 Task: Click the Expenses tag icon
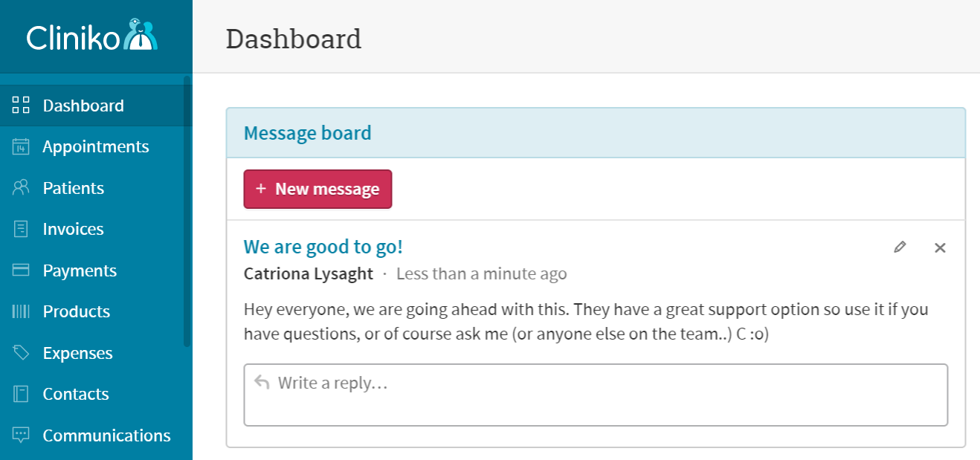(x=21, y=353)
